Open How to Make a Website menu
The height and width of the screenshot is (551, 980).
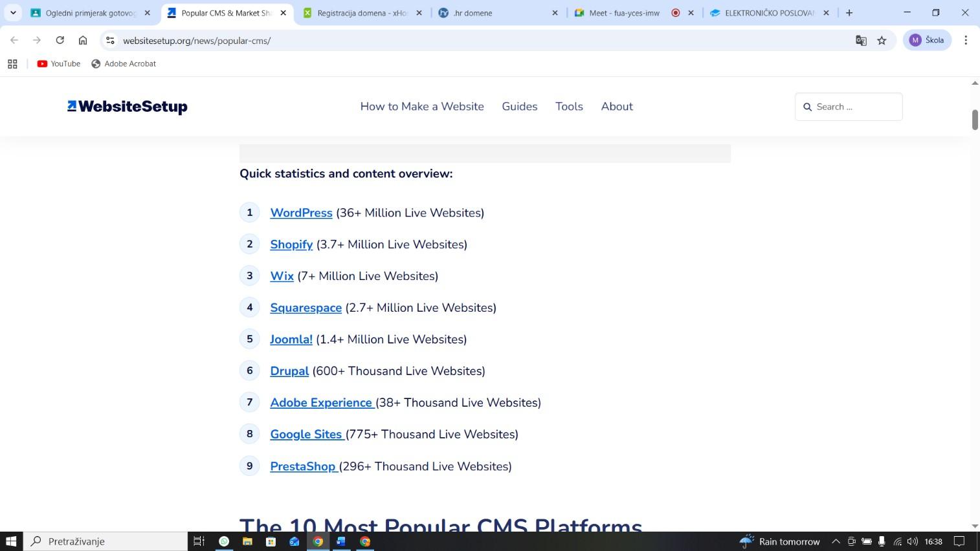(422, 107)
